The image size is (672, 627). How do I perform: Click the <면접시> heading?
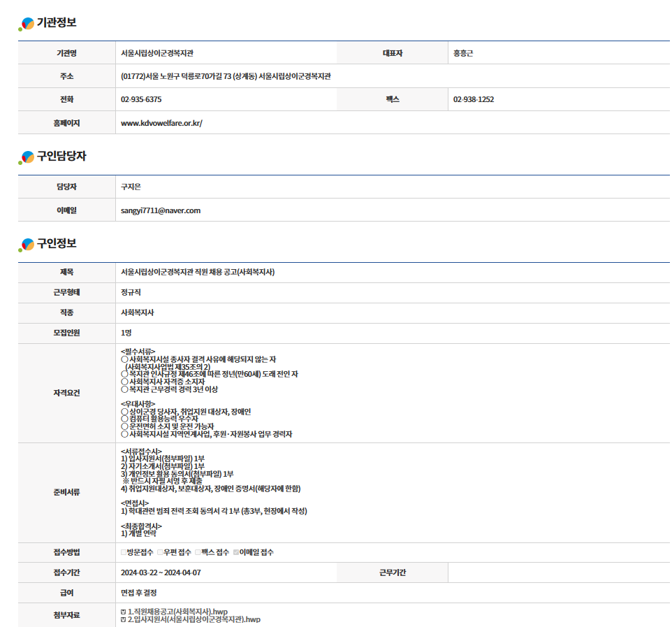click(135, 503)
